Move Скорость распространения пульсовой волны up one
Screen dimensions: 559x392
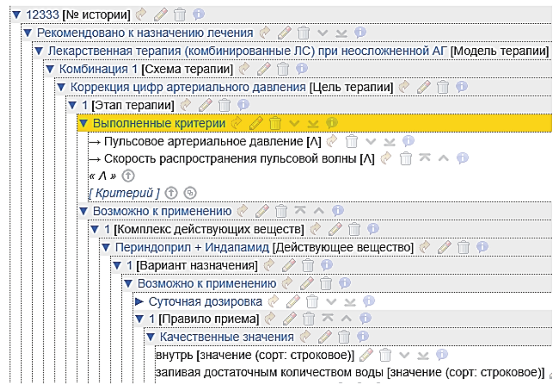pos(443,158)
